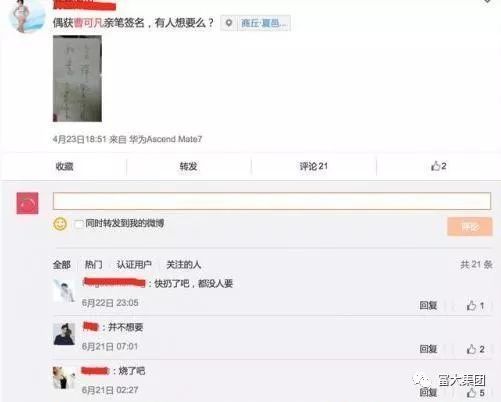
Task: Like the comment "并不想要"
Action: [475, 349]
